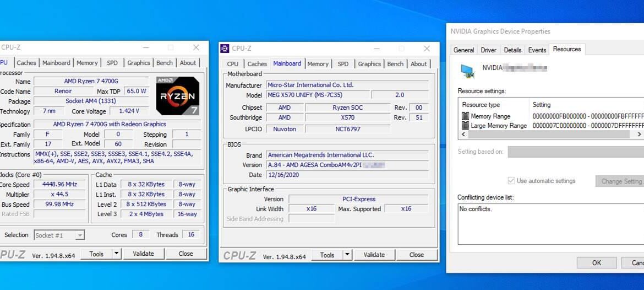
Task: Click the Setting based on field
Action: coord(576,152)
